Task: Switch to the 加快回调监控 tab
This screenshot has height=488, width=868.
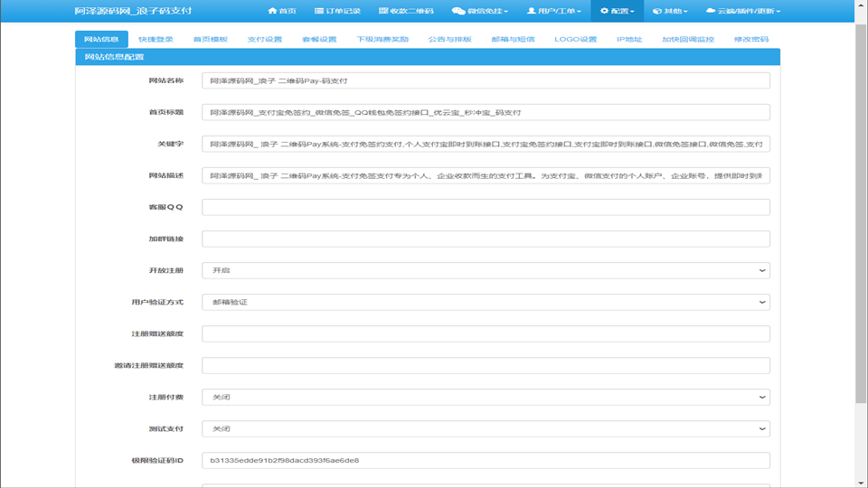Action: click(x=688, y=39)
